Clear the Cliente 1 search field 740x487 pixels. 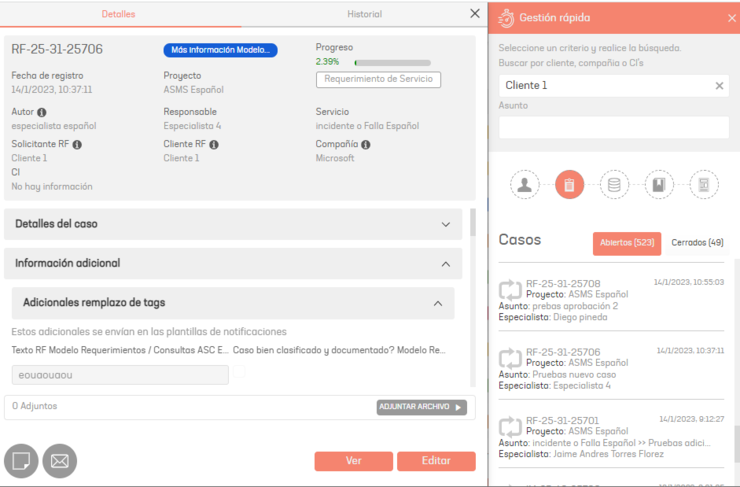click(x=718, y=86)
